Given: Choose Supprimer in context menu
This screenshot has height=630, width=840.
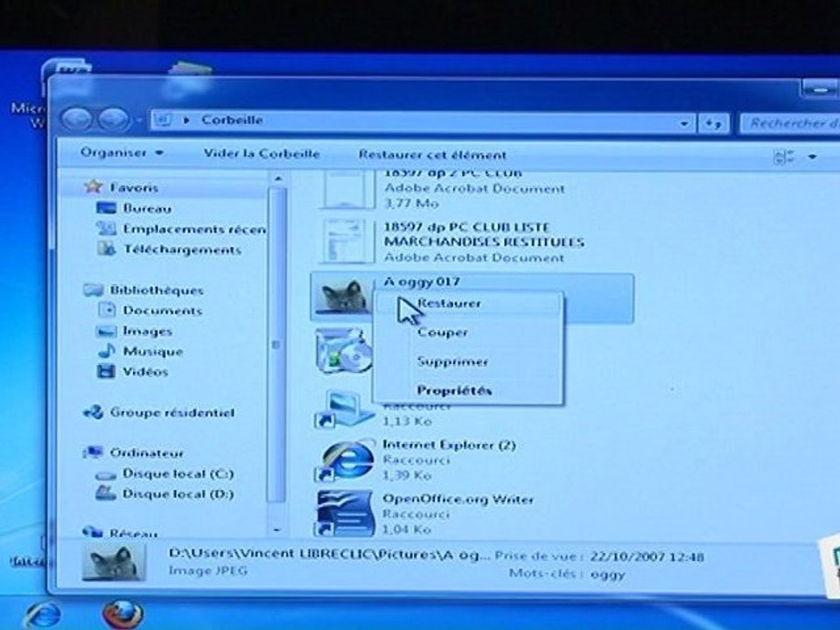Looking at the screenshot, I should pos(469,361).
